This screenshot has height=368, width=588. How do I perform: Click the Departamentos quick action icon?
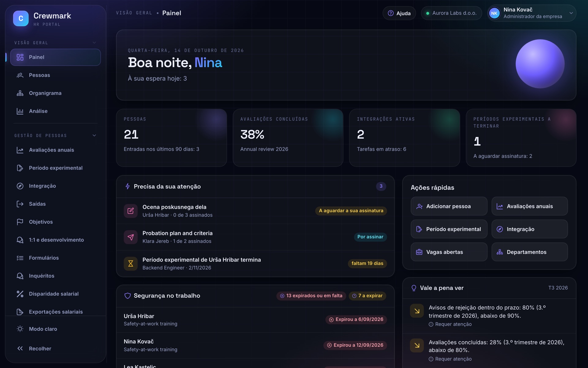pos(500,252)
